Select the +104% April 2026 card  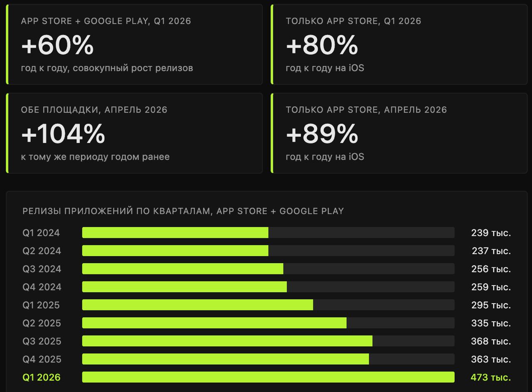tap(135, 133)
